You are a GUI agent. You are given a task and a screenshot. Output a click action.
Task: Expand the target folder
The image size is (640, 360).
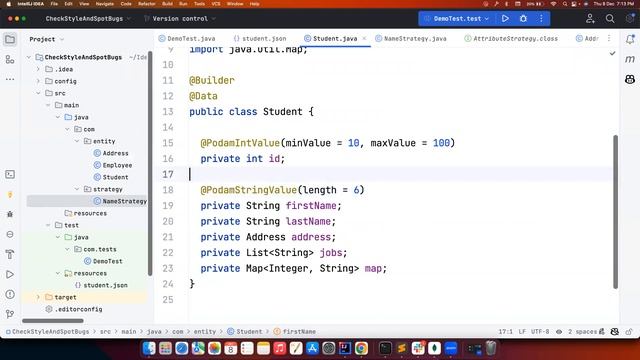click(x=38, y=297)
